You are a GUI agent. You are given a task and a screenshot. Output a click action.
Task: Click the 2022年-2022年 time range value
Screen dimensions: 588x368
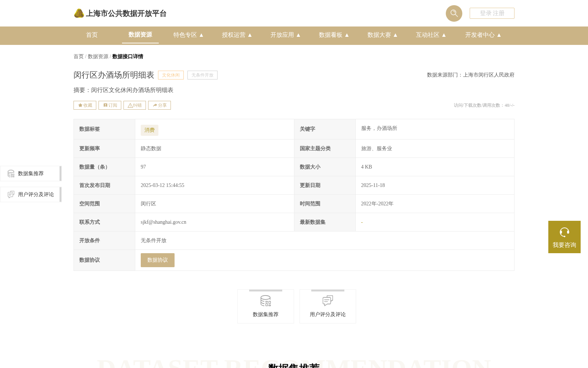tap(377, 204)
